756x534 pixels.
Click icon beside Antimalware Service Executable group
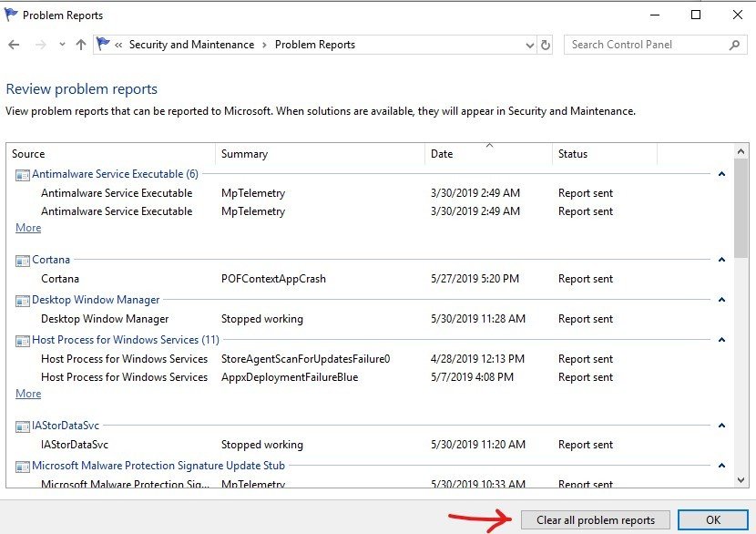(x=22, y=175)
